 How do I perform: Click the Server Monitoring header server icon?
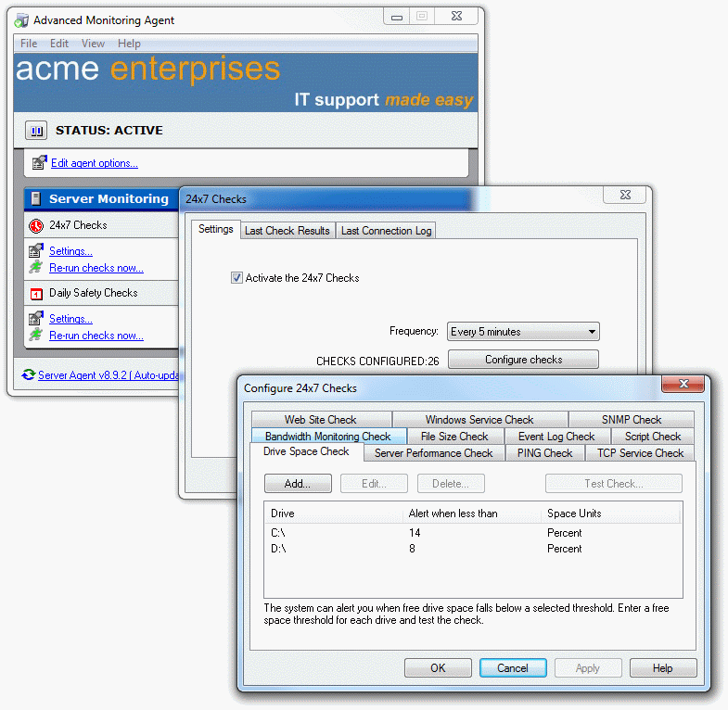(x=36, y=198)
